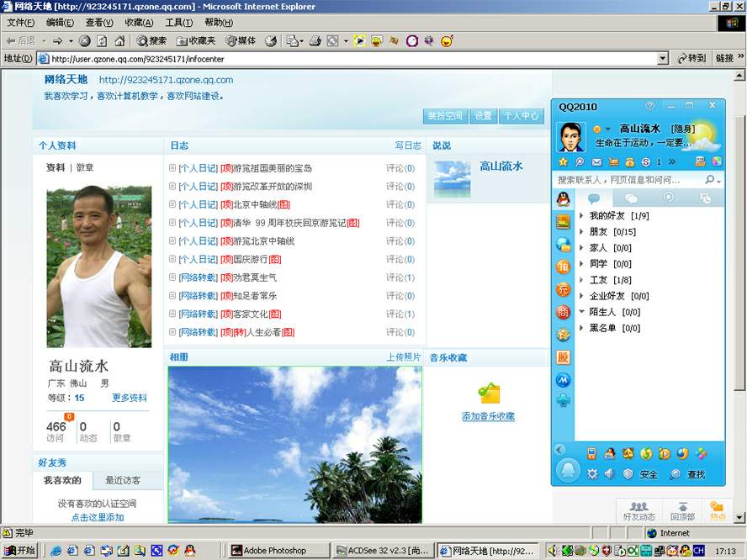Open QQ 拍 auction sidebar icon
This screenshot has height=560, width=747.
563,267
